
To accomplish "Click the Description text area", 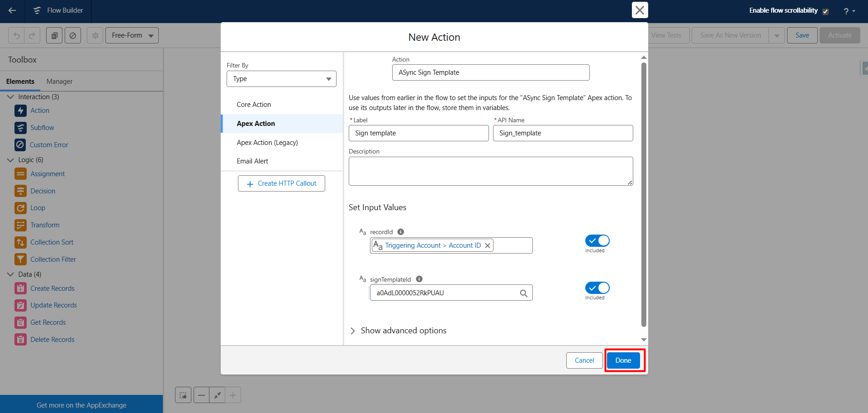I will click(x=490, y=171).
